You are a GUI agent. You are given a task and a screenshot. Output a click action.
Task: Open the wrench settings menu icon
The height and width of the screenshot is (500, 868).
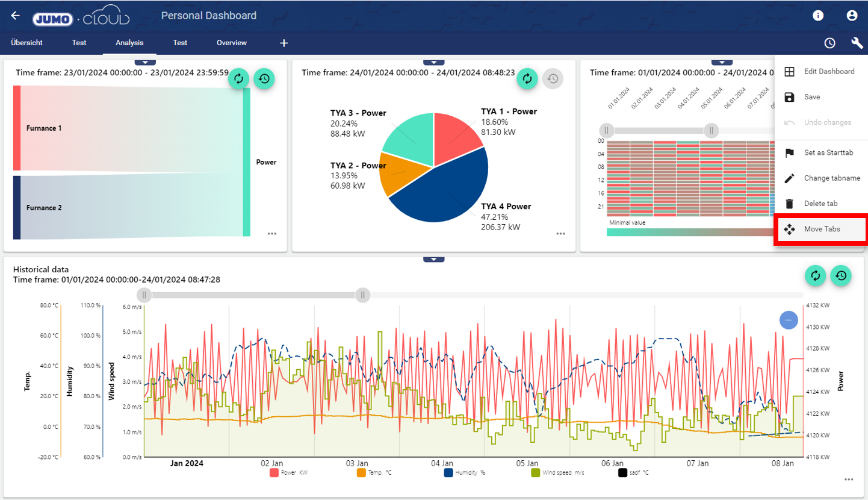(857, 43)
